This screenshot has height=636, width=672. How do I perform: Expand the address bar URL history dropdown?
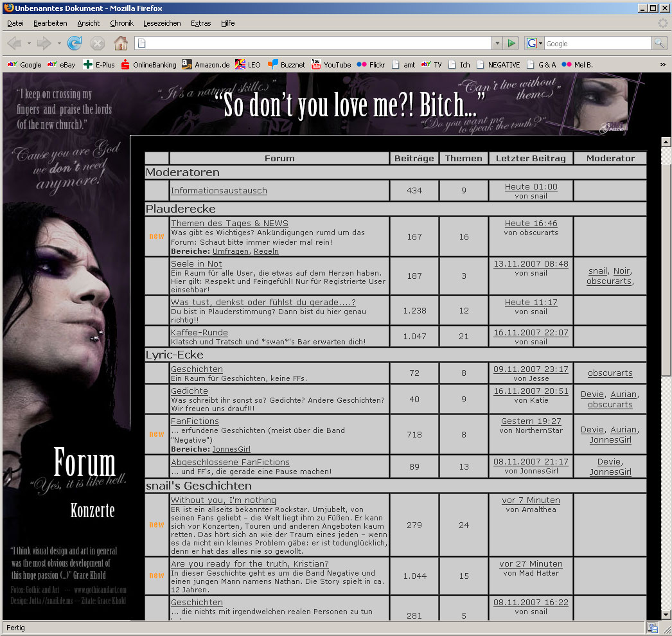click(497, 43)
